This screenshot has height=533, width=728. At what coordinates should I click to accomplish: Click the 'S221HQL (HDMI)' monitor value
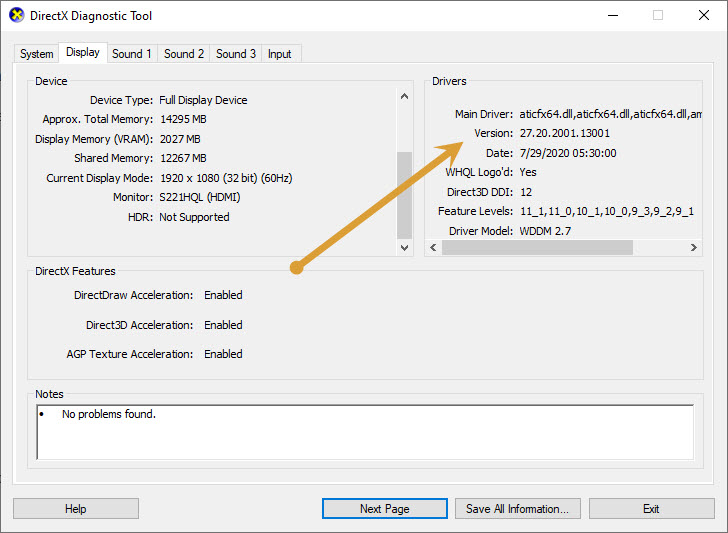[x=200, y=197]
